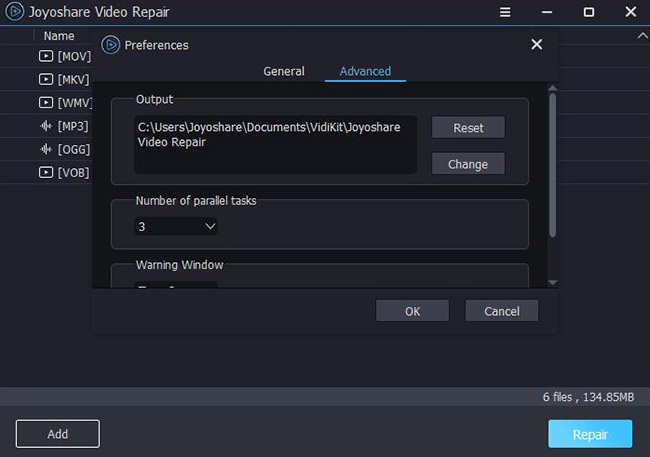Start repairing with the Repair button
The width and height of the screenshot is (650, 457).
click(590, 434)
